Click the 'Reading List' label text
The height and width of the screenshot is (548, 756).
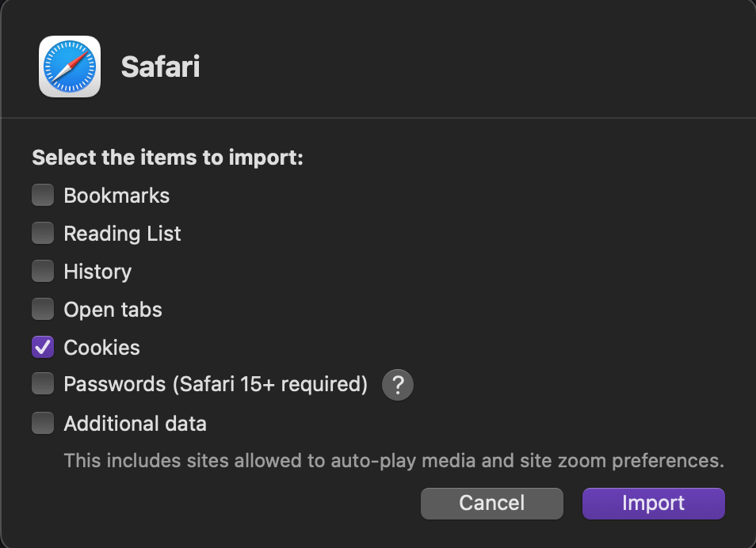122,234
